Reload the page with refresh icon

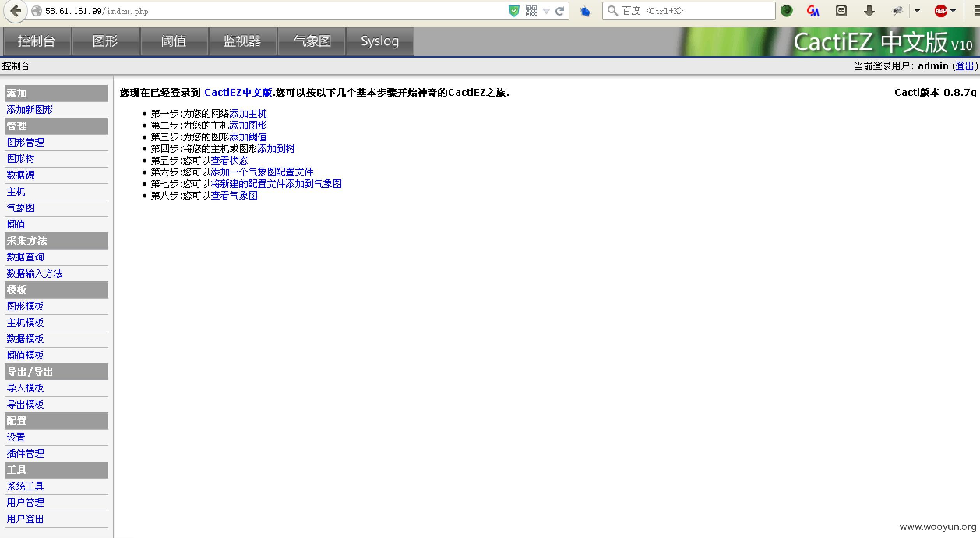click(x=560, y=11)
